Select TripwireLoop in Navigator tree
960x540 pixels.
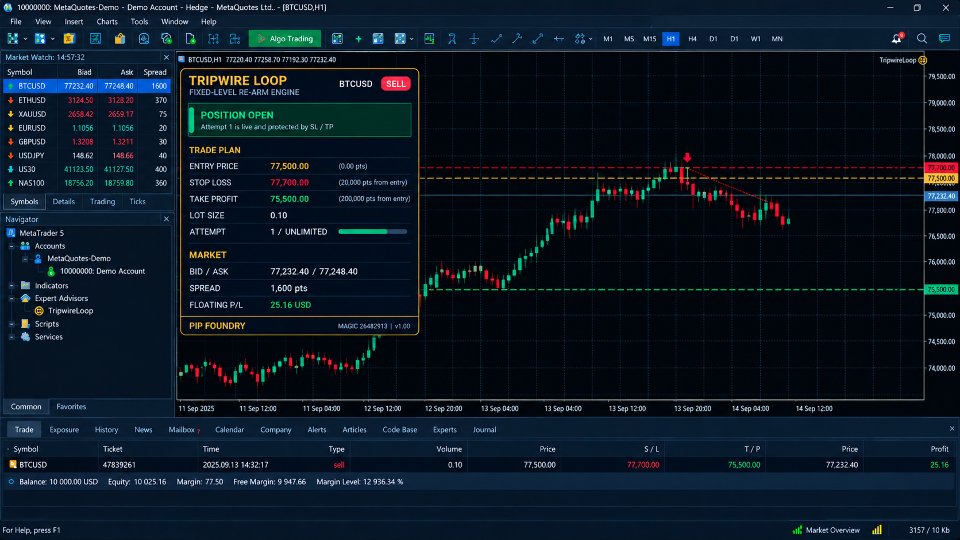tap(70, 310)
